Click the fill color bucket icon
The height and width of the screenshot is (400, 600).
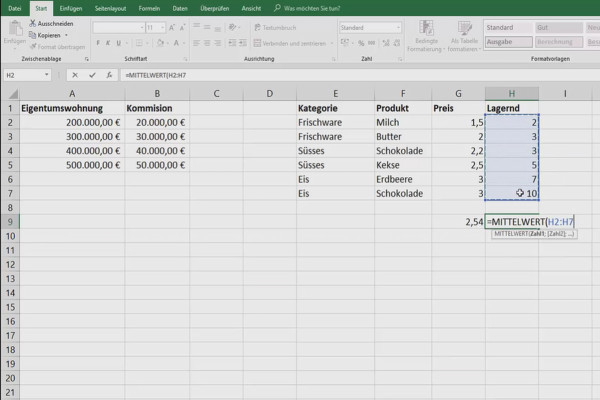coord(160,43)
